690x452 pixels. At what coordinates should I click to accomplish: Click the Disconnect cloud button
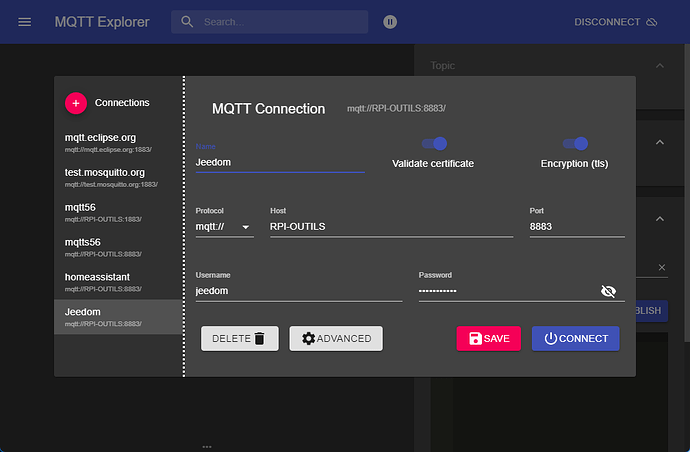[x=615, y=22]
